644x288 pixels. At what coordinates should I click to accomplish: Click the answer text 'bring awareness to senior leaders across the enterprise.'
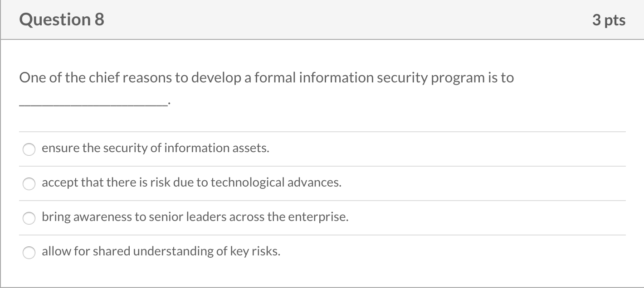click(195, 217)
